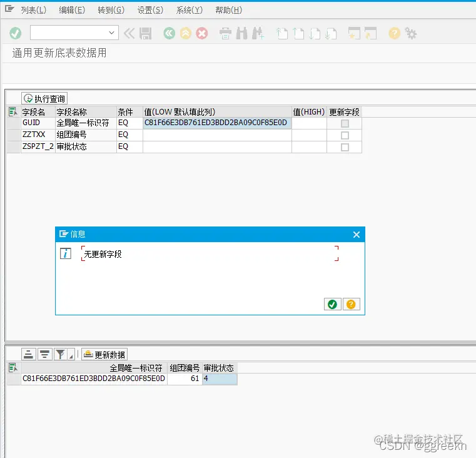Click the yellow Help question icon in toolbar

(x=394, y=33)
